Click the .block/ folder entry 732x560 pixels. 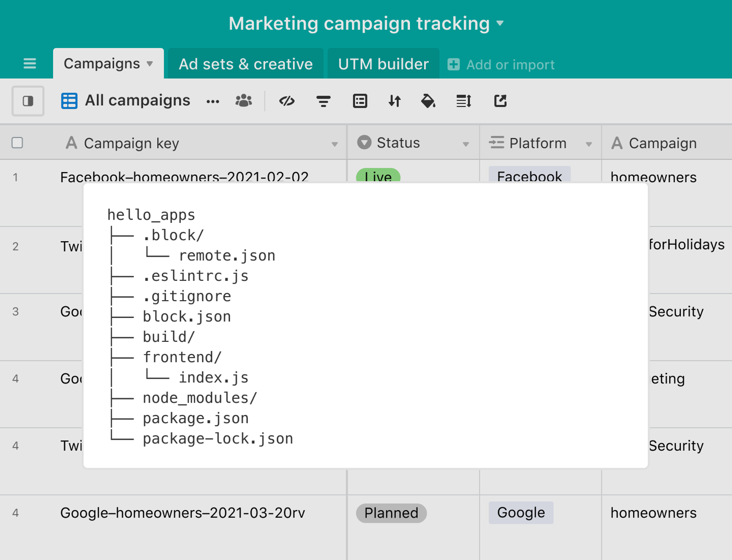pos(173,235)
